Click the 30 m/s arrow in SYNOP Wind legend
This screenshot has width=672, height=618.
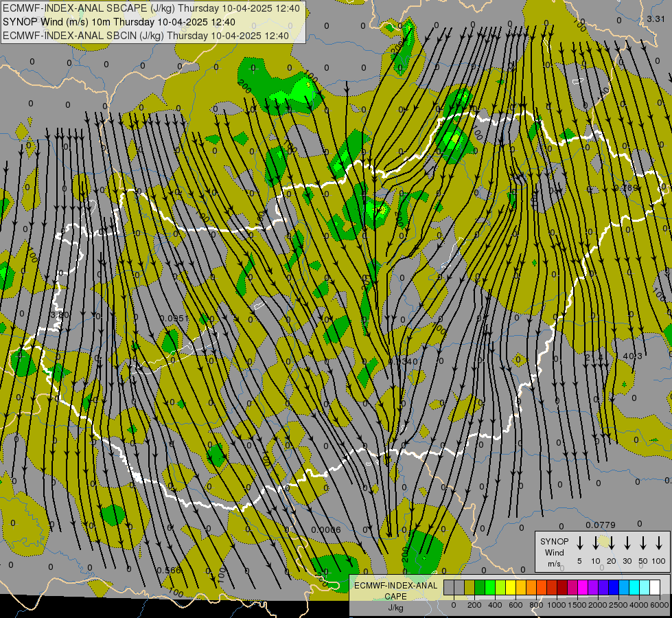[627, 543]
